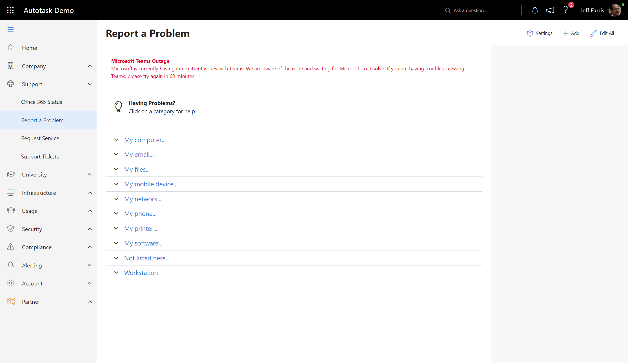Expand the Compliance menu chevron

pyautogui.click(x=90, y=247)
